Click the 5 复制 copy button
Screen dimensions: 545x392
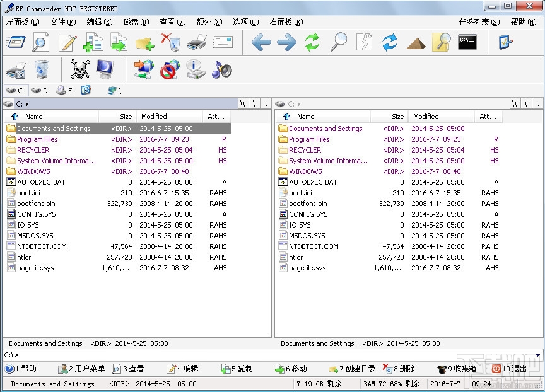click(x=237, y=369)
